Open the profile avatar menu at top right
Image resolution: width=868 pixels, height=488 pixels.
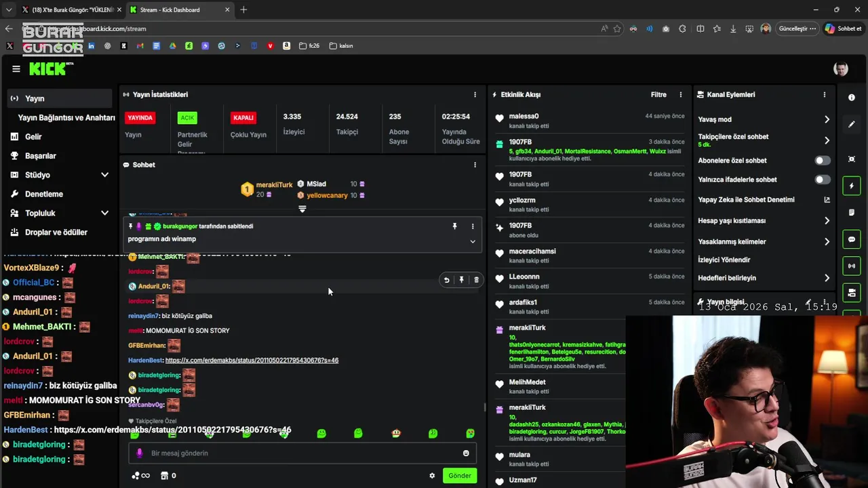tap(840, 69)
